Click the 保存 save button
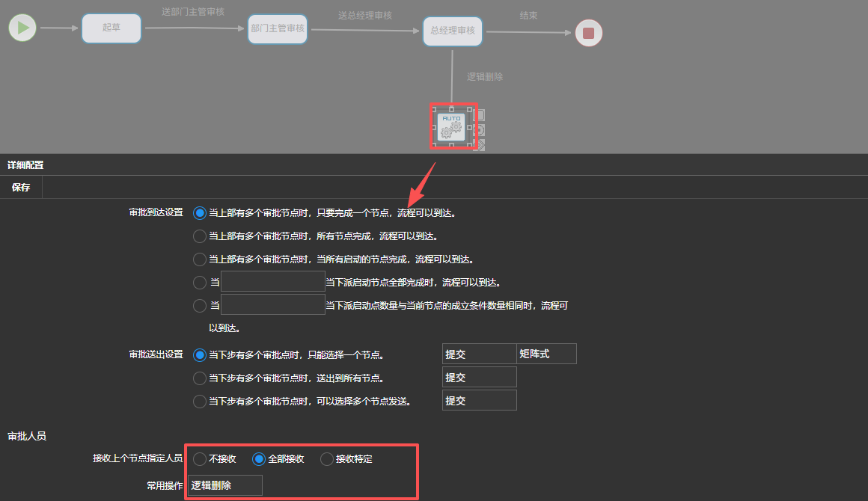The image size is (868, 501). coord(21,188)
